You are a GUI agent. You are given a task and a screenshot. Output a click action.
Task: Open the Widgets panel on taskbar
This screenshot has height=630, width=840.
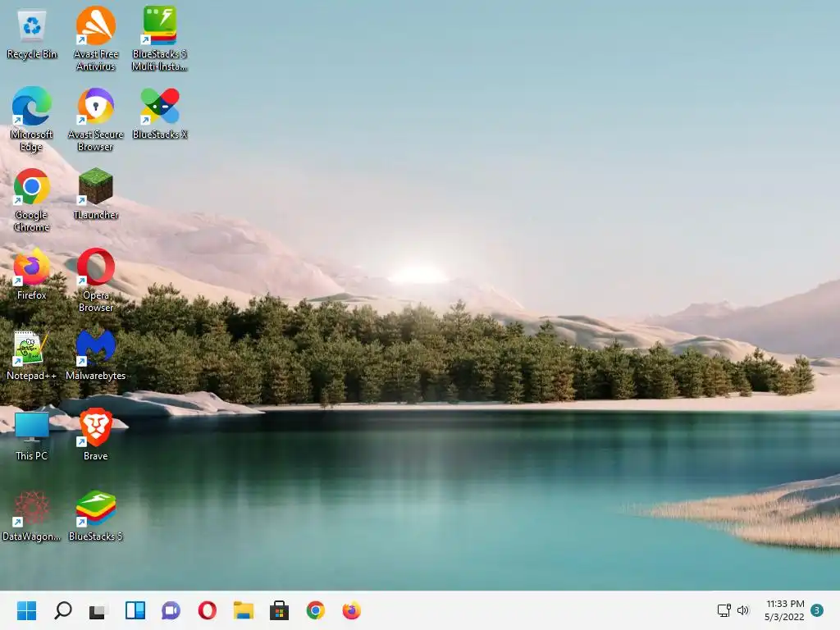pyautogui.click(x=135, y=610)
